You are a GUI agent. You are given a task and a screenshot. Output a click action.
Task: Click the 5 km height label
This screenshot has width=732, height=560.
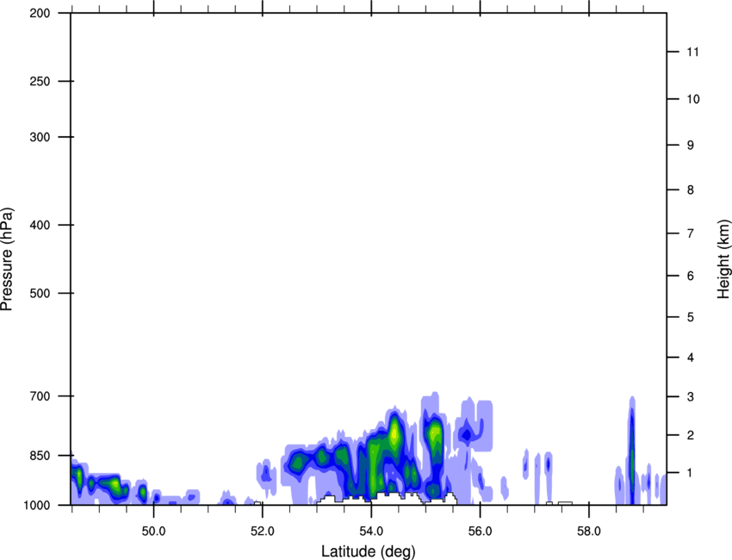click(690, 317)
